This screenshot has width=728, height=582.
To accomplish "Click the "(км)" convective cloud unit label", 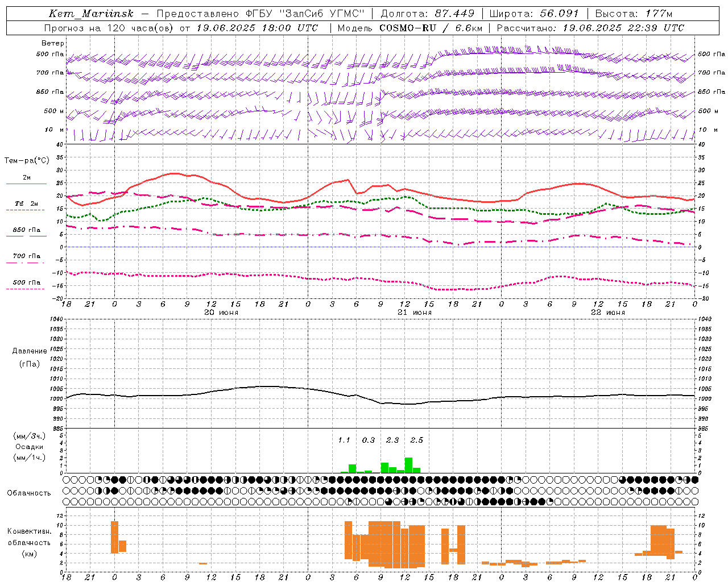I will click(x=29, y=554).
